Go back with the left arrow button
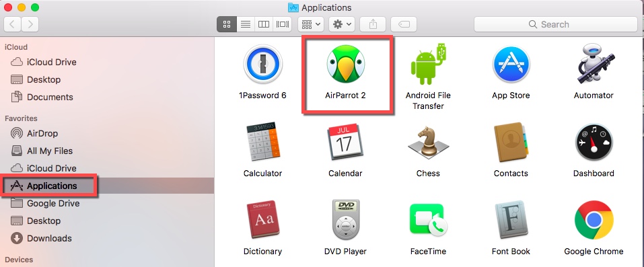This screenshot has width=644, height=267. point(13,24)
